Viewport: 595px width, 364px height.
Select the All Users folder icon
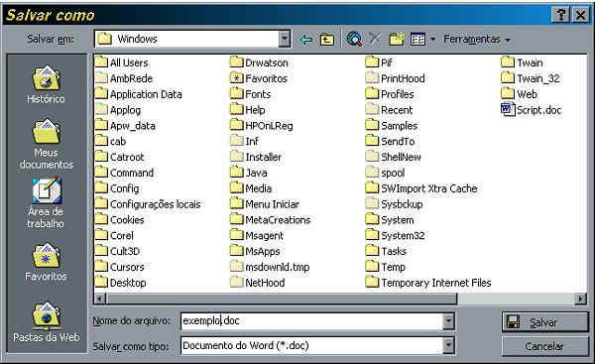click(x=101, y=62)
